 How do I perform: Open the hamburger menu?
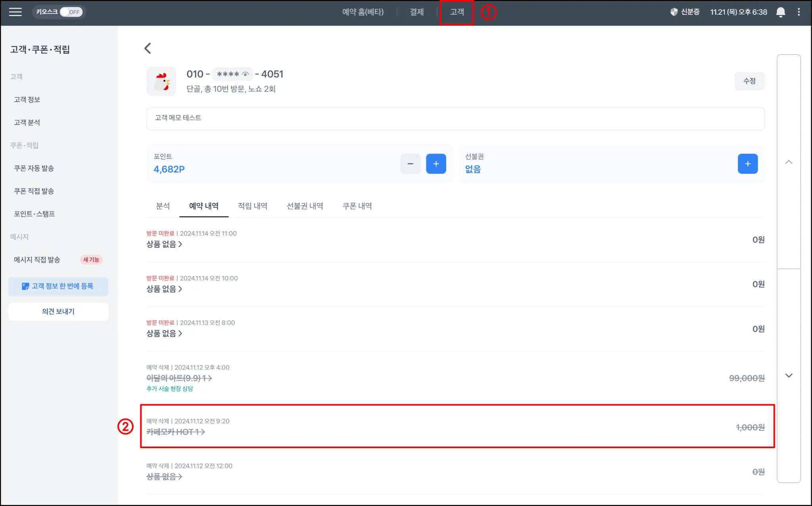tap(15, 12)
